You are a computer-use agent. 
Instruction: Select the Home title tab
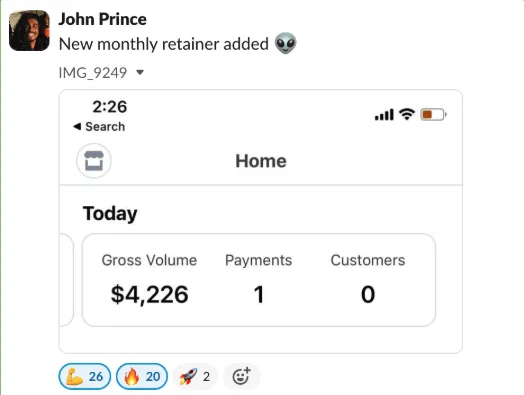click(x=261, y=161)
